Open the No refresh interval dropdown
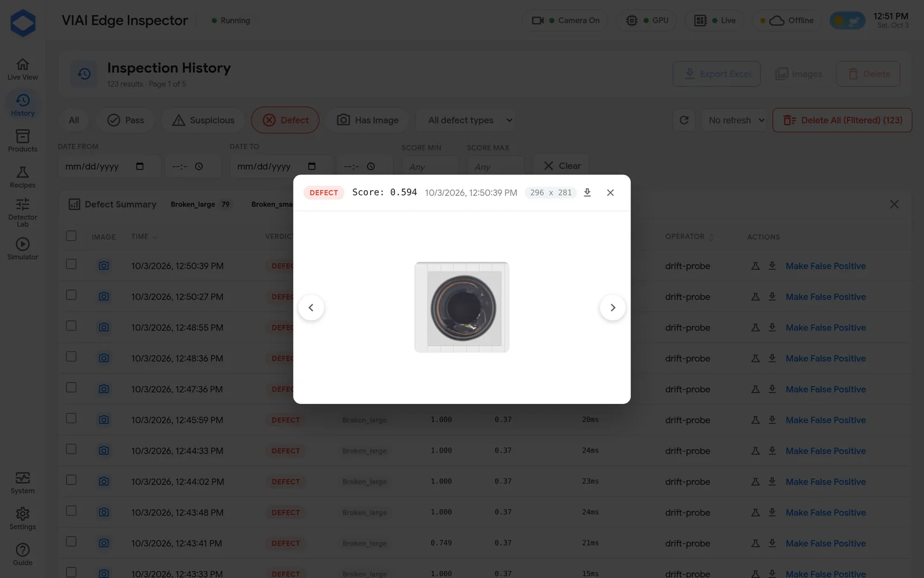924x578 pixels. pyautogui.click(x=733, y=120)
